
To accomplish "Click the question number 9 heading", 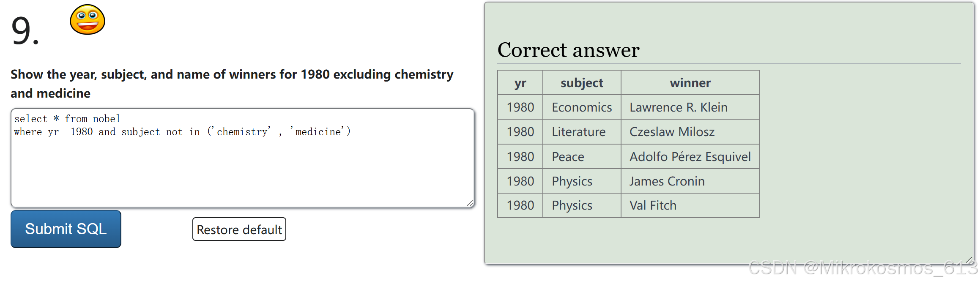I will (x=25, y=31).
